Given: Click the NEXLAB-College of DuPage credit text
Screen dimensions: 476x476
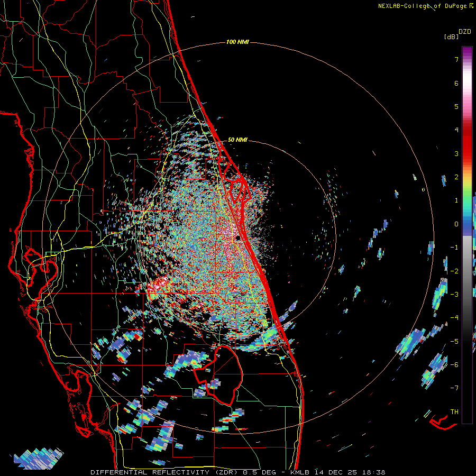Looking at the screenshot, I should tap(423, 6).
